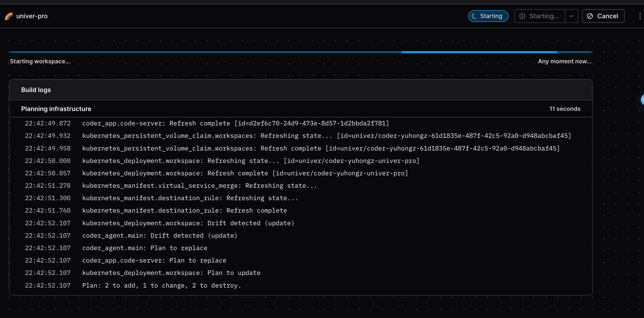644x318 pixels.
Task: Click the univer-pro workspace name
Action: pyautogui.click(x=32, y=16)
